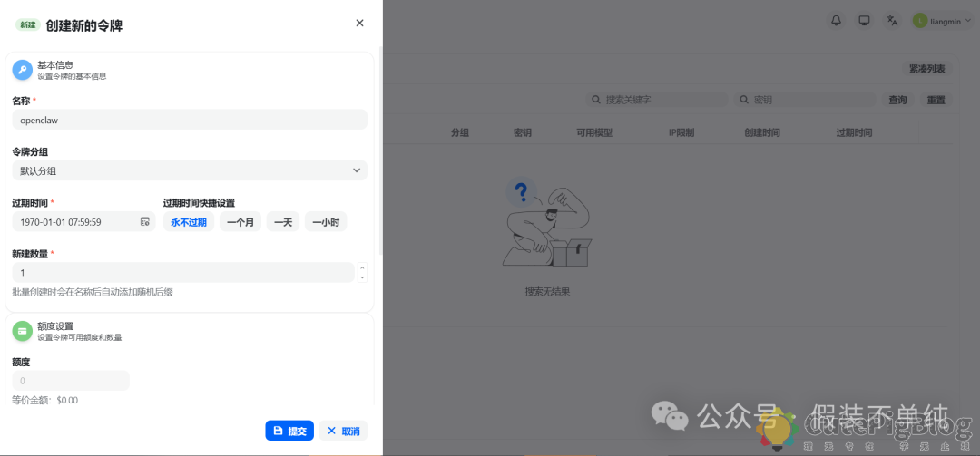Click the 额度 quota input field
Screen dimensions: 980x456
coord(71,381)
